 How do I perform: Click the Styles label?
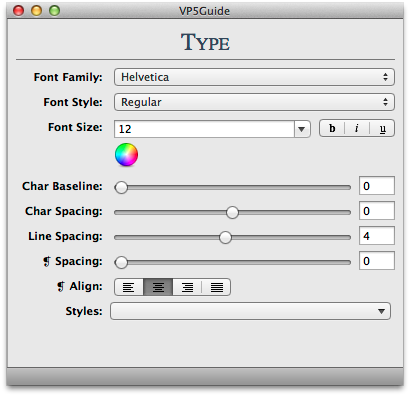pyautogui.click(x=84, y=311)
